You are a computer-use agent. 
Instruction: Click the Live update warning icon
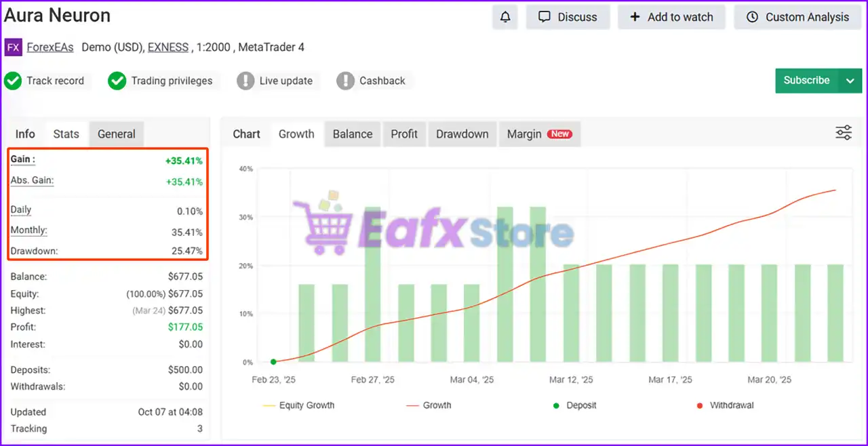coord(245,81)
